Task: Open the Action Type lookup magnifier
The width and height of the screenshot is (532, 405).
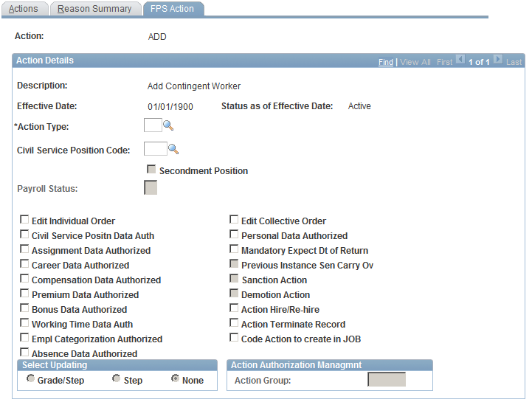Action: click(168, 125)
